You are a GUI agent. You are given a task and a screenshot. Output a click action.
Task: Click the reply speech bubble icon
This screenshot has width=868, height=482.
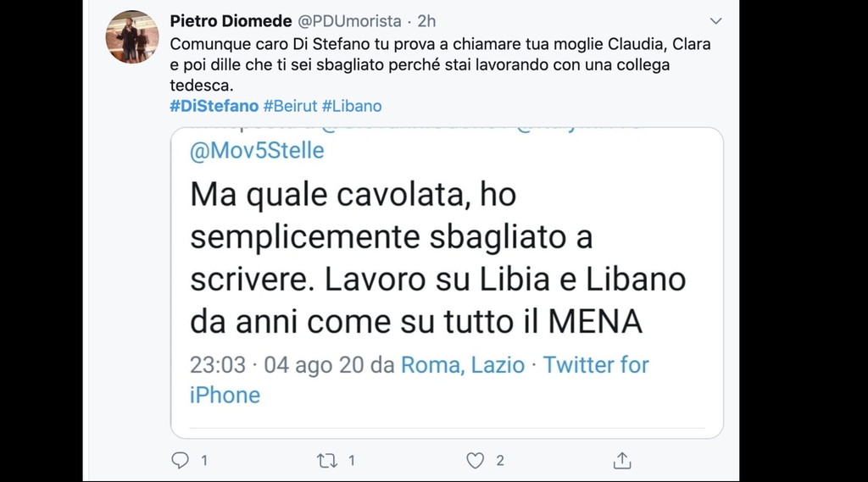pos(181,460)
